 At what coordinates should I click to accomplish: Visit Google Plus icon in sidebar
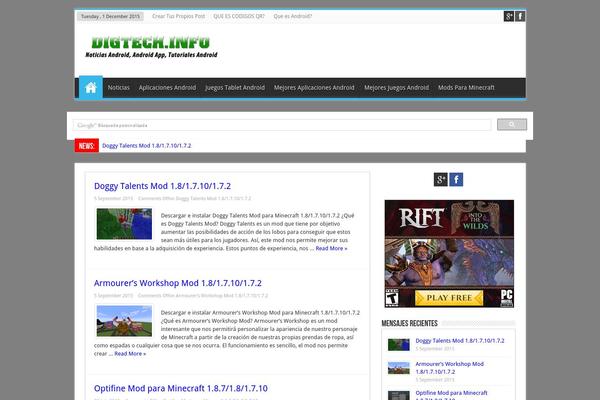tap(440, 180)
